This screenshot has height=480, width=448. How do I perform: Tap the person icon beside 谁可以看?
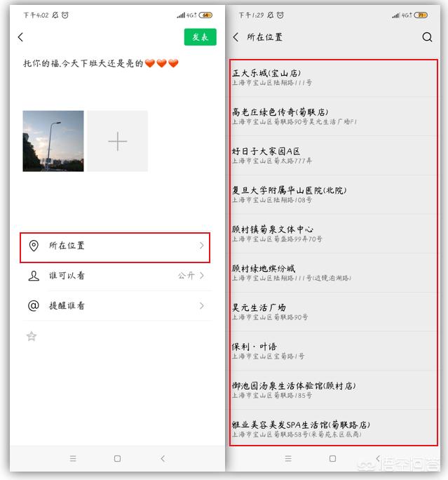(33, 276)
